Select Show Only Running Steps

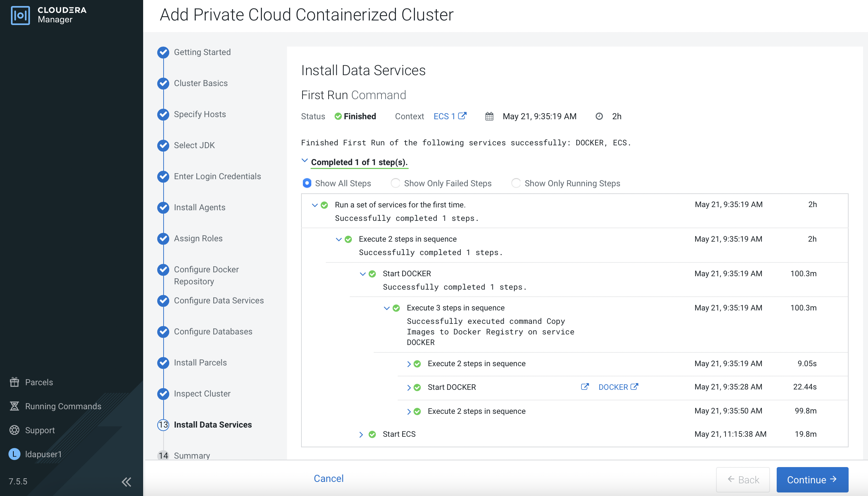coord(516,183)
